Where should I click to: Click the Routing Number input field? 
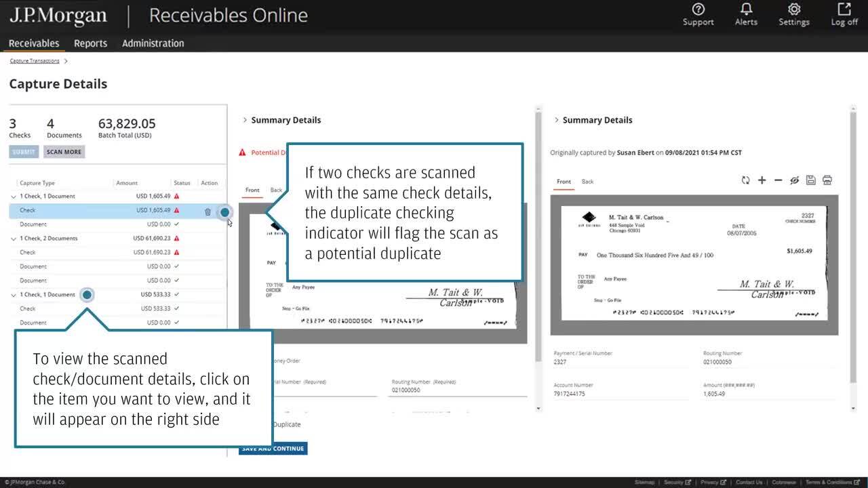coord(458,390)
